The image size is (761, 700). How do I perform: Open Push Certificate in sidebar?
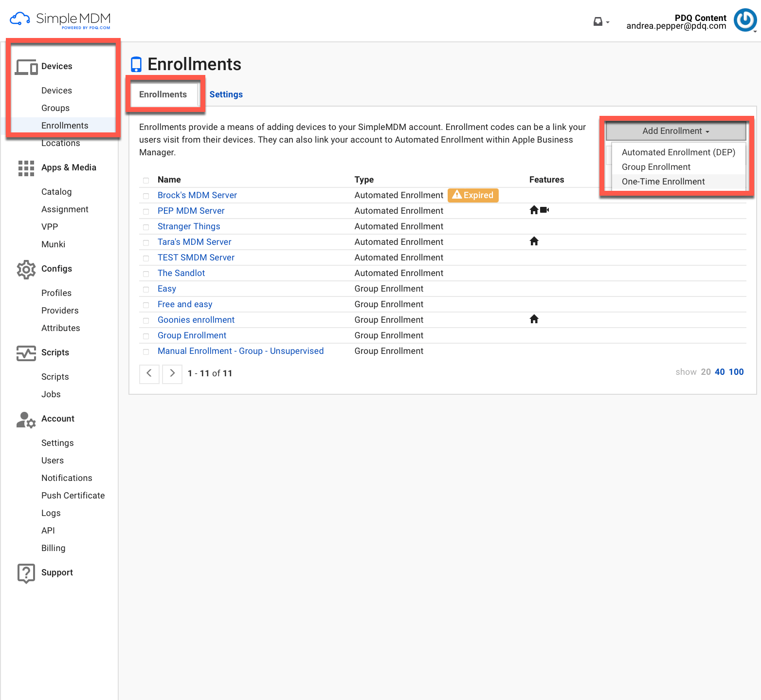(73, 496)
